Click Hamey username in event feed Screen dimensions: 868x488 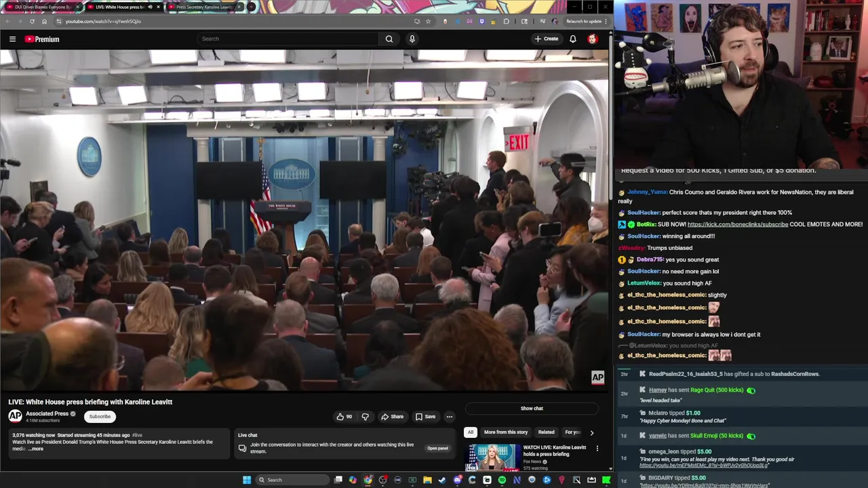tap(658, 390)
